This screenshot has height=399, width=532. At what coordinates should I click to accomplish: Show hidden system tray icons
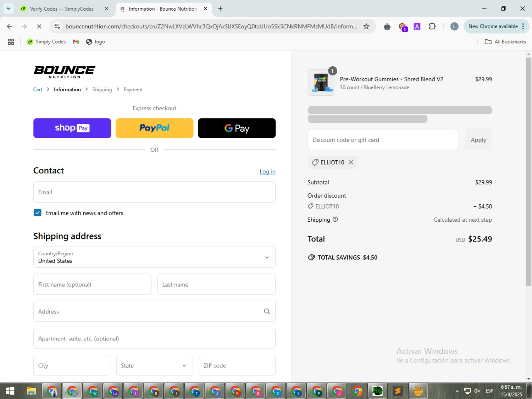point(457,391)
